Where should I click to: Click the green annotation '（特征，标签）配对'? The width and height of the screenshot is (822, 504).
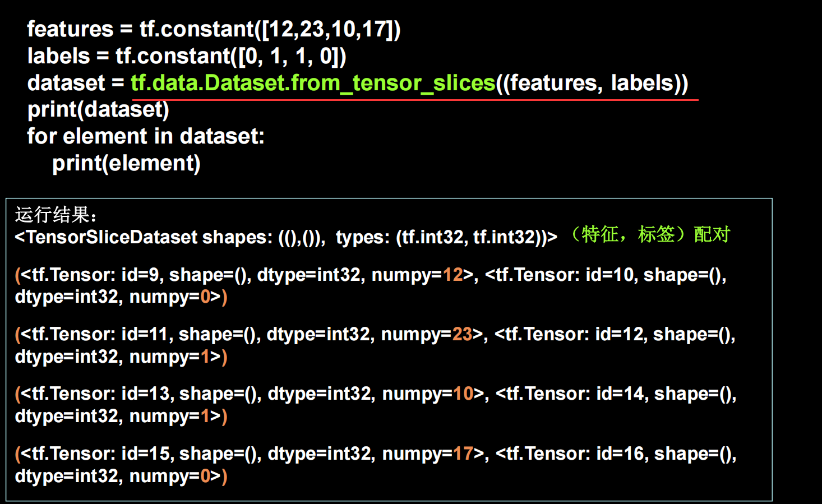pyautogui.click(x=650, y=234)
